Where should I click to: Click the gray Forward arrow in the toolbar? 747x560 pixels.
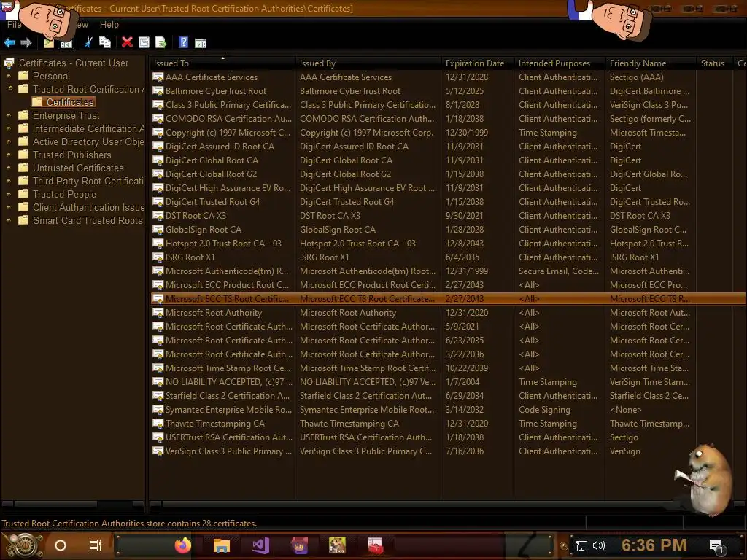[x=26, y=43]
